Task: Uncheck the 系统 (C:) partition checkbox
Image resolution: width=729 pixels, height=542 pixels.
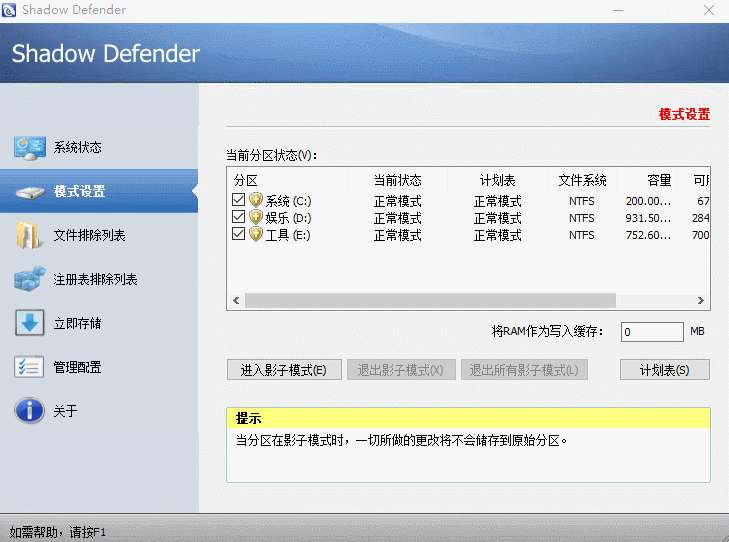Action: pyautogui.click(x=239, y=200)
